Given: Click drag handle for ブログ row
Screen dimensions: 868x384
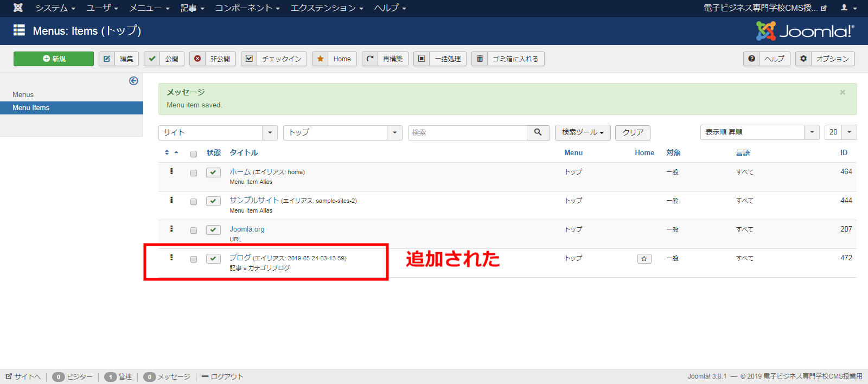Looking at the screenshot, I should 171,258.
